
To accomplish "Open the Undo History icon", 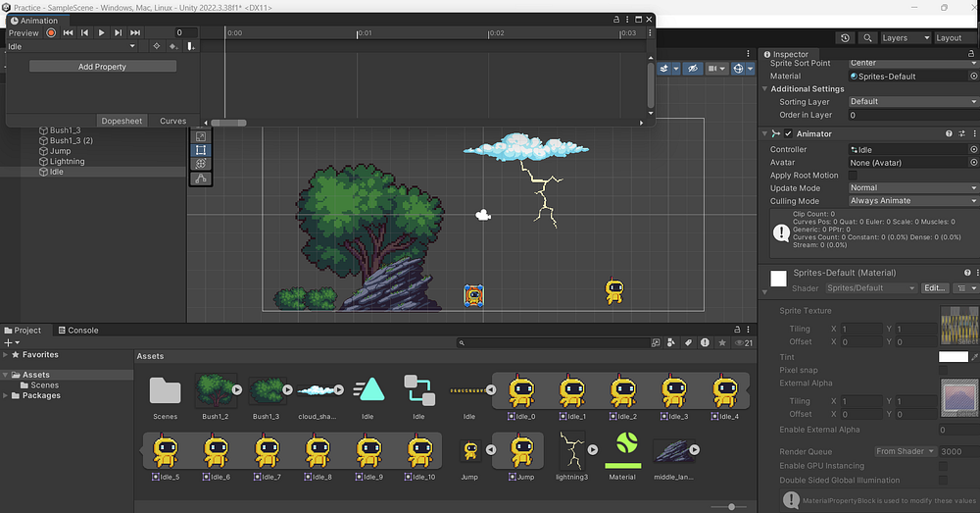I will click(845, 38).
